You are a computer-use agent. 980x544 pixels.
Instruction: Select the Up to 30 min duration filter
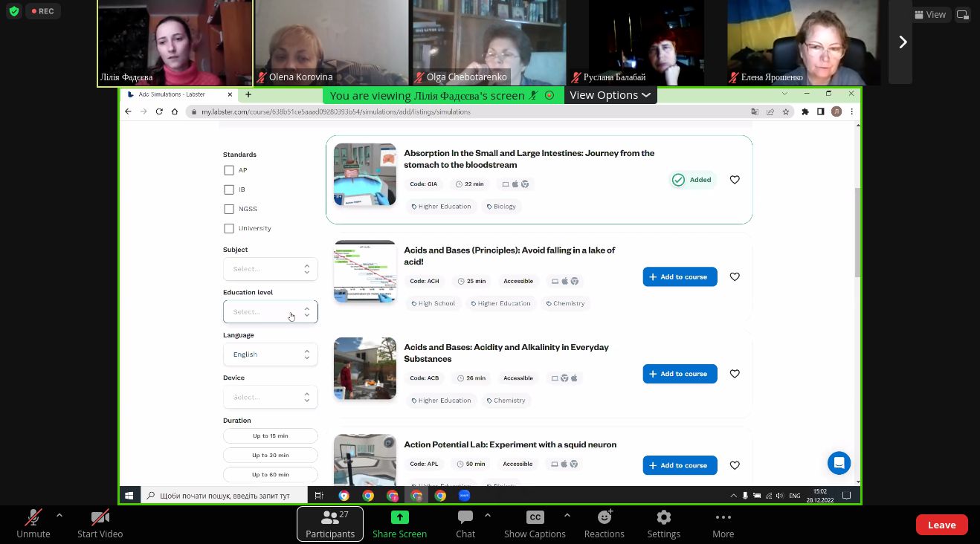270,455
